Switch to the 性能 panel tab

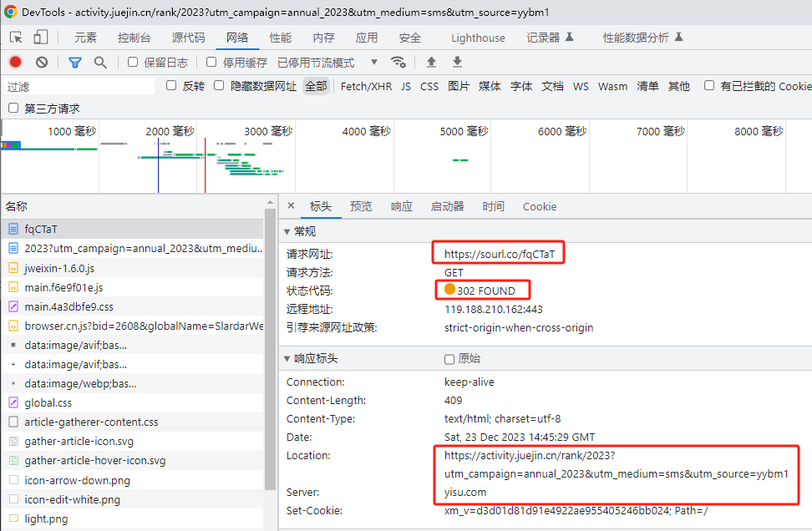(281, 38)
